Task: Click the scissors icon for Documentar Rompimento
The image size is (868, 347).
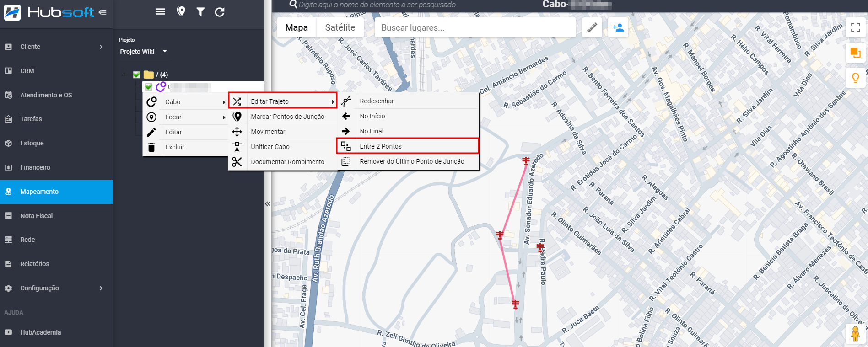Action: [x=237, y=162]
